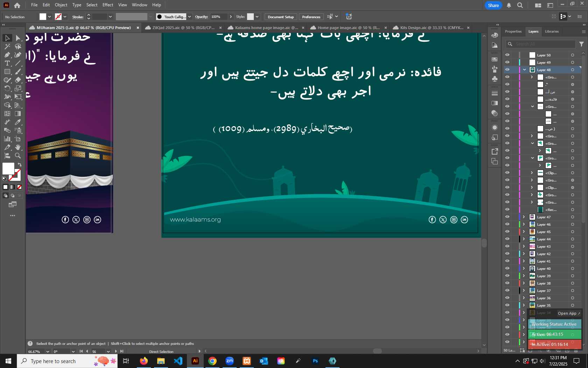
Task: Select the Paintbrush tool
Action: tap(18, 71)
